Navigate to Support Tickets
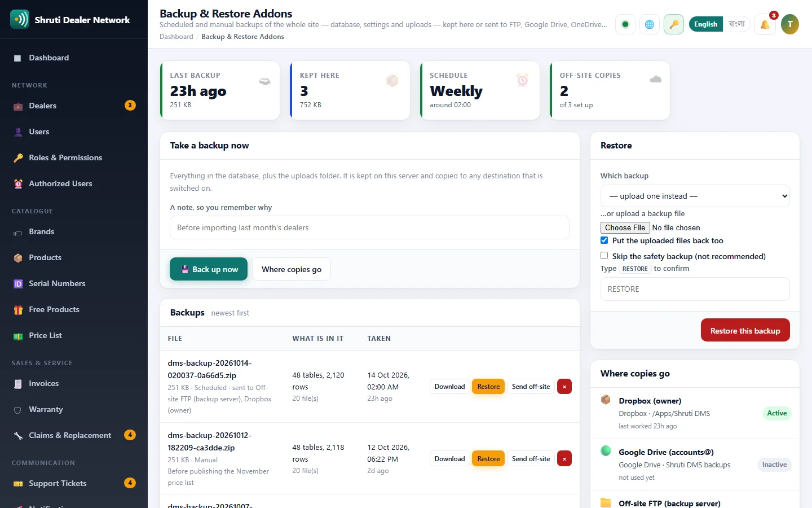Viewport: 812px width, 508px height. click(x=74, y=483)
